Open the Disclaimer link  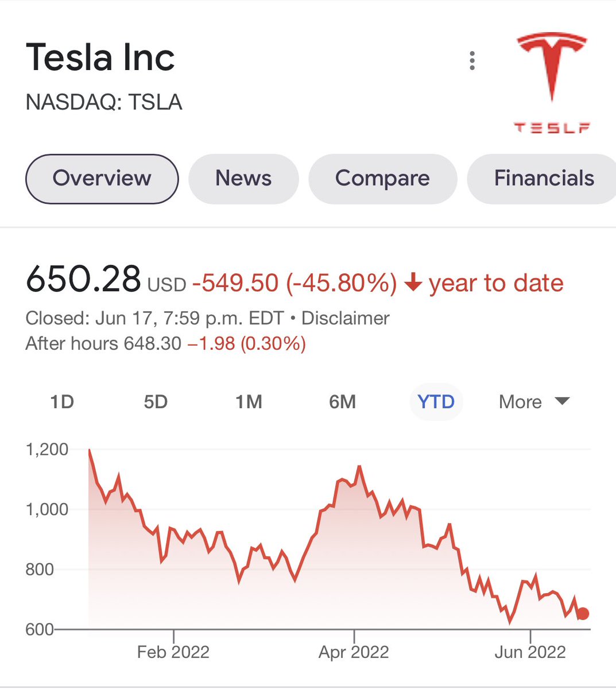pyautogui.click(x=345, y=318)
